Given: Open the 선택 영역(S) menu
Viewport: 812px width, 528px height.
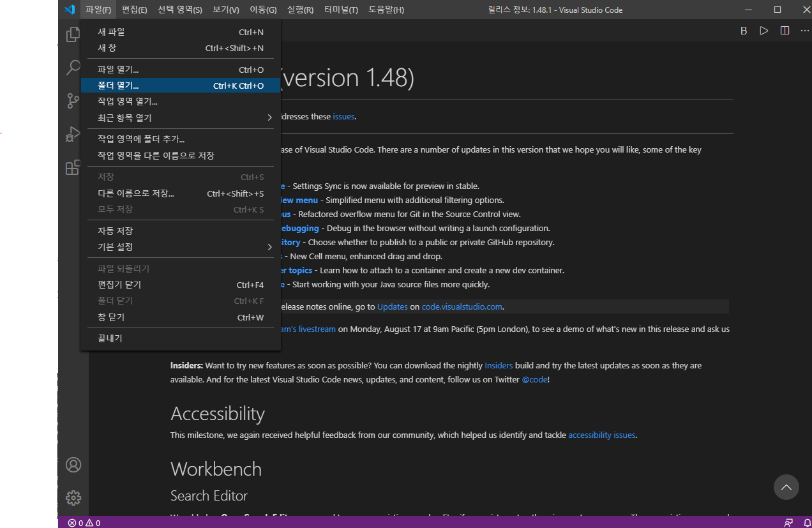Looking at the screenshot, I should point(180,10).
